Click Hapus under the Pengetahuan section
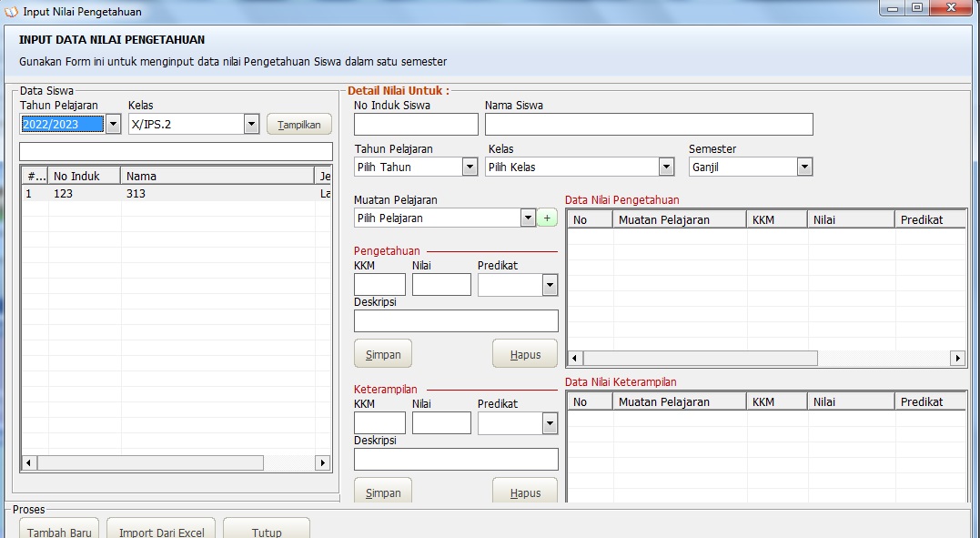980x538 pixels. coord(525,355)
